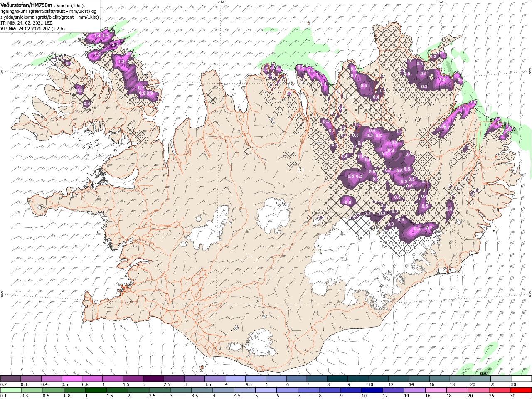Pick the darkest purple upper swatch labeled 2
532x399 pixels.
[x=153, y=379]
